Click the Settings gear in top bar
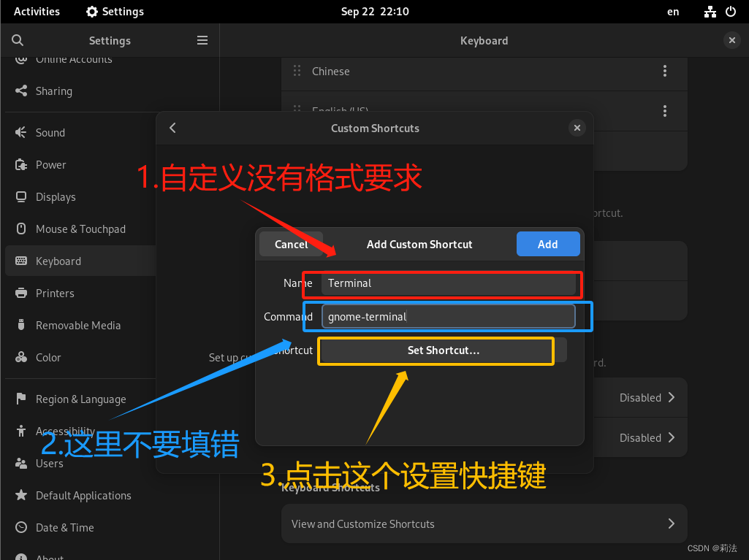This screenshot has height=560, width=749. pos(92,12)
